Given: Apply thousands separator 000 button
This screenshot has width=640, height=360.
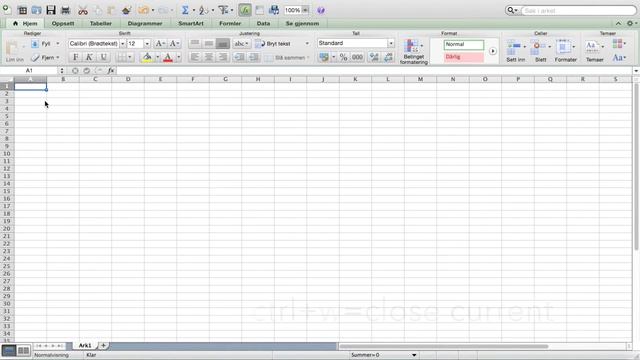Looking at the screenshot, I should [x=357, y=57].
